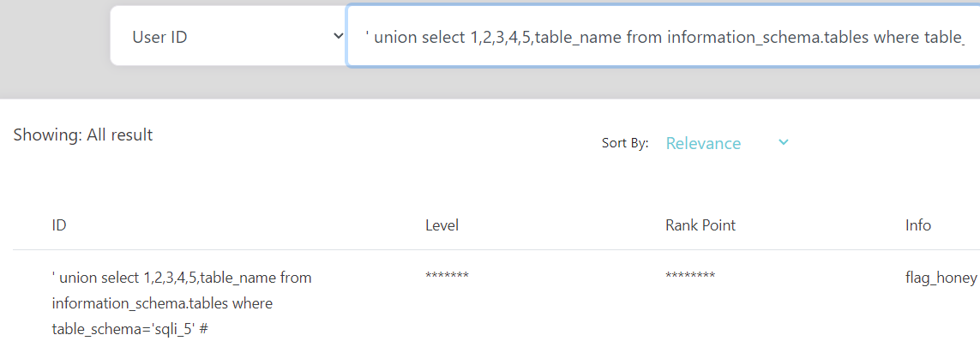Screen dimensions: 980x347
Task: Click the teal chevron beside Relevance
Action: point(783,143)
